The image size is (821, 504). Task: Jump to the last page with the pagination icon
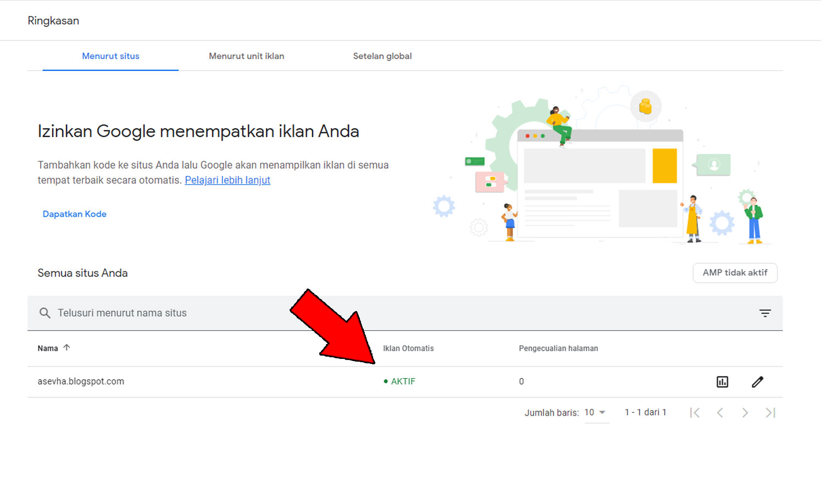770,412
